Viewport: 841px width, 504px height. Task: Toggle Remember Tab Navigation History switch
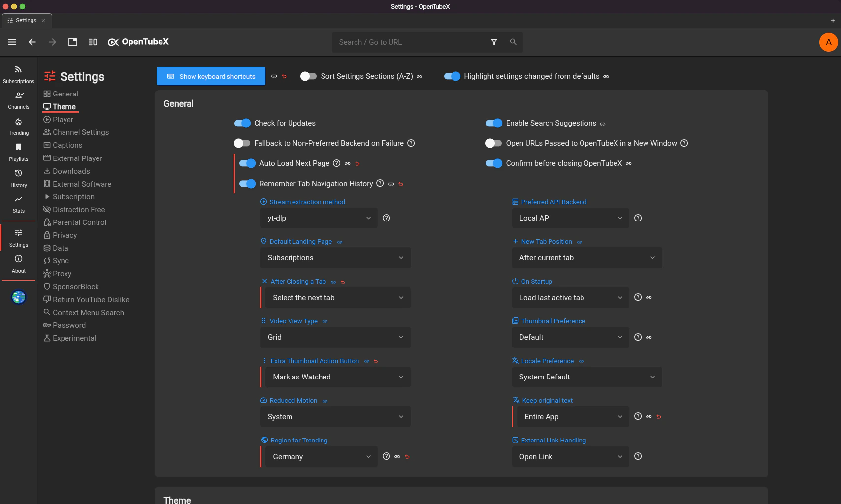pyautogui.click(x=247, y=184)
